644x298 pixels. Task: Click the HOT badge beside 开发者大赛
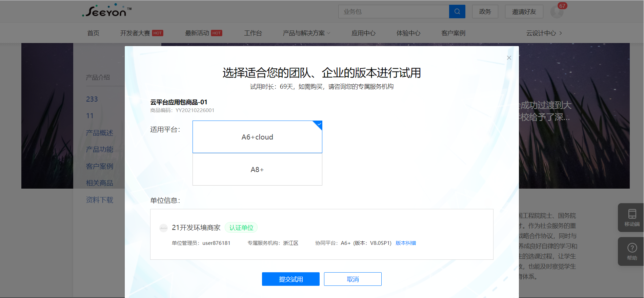coord(158,33)
